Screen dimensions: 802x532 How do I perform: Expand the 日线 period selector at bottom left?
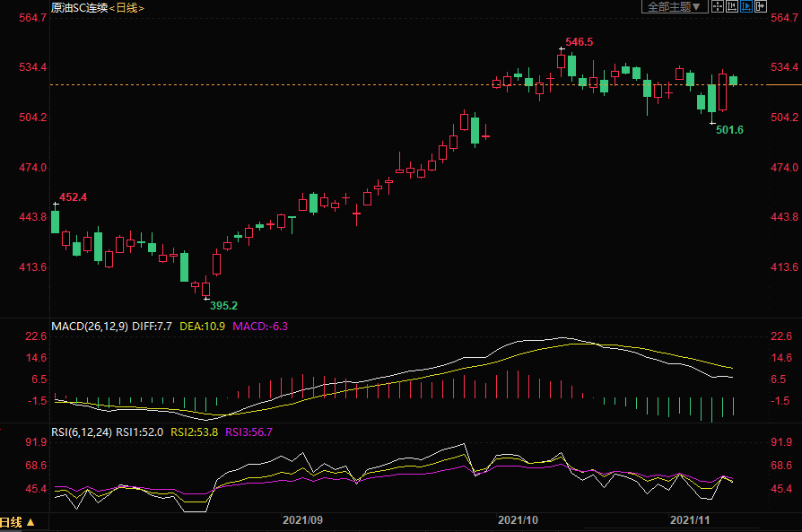tap(18, 522)
